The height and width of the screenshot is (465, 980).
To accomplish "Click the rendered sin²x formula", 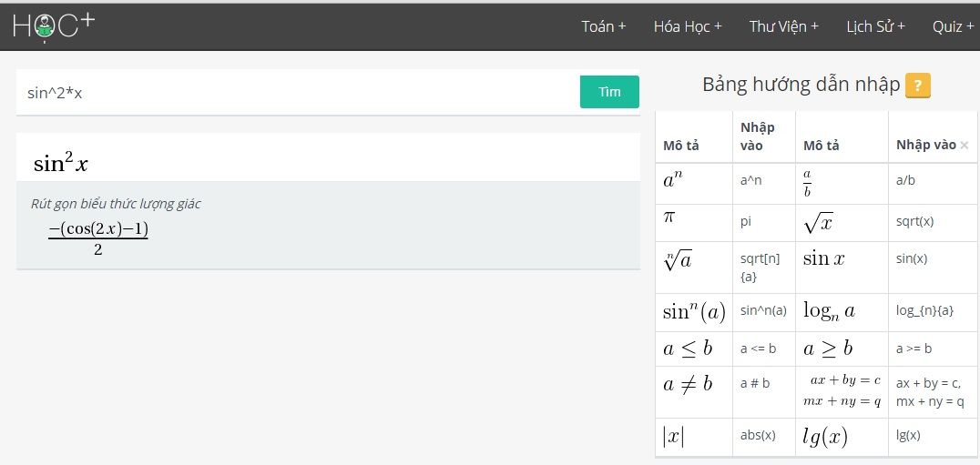I will [61, 163].
